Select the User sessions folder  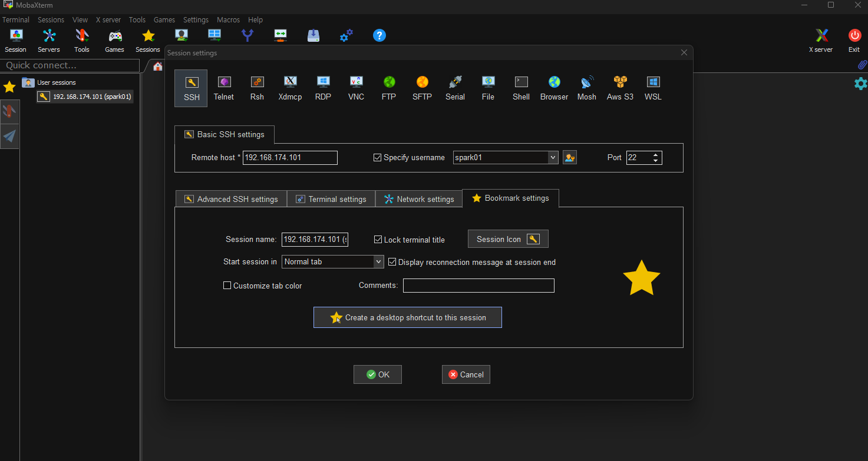49,82
